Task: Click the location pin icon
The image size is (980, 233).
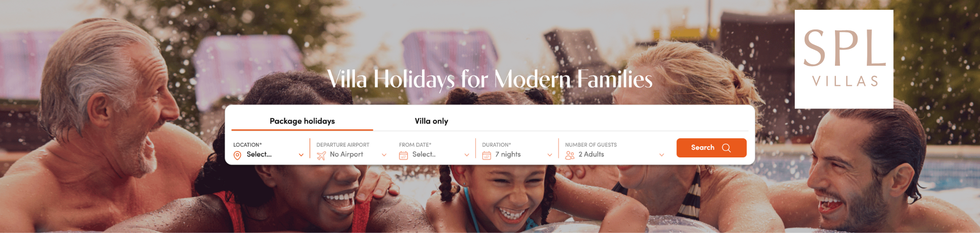Action: (237, 155)
